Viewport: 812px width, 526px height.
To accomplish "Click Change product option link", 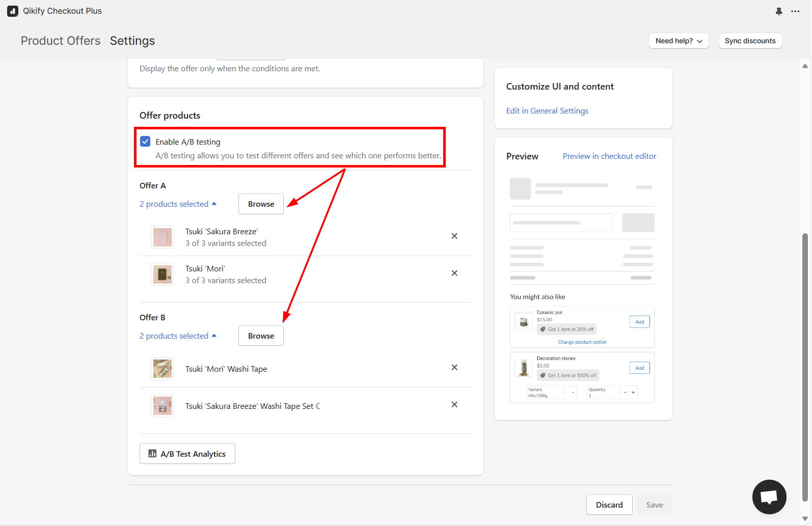I will pos(582,342).
